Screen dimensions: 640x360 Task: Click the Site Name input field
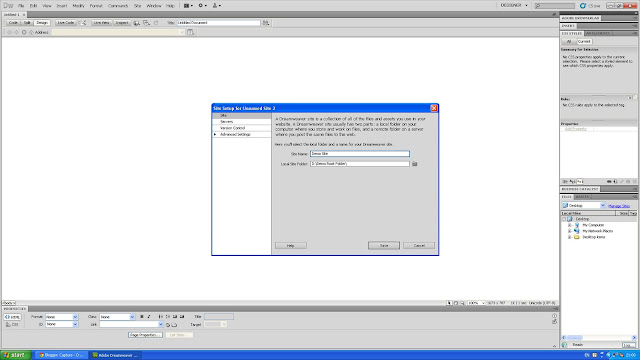pyautogui.click(x=360, y=154)
